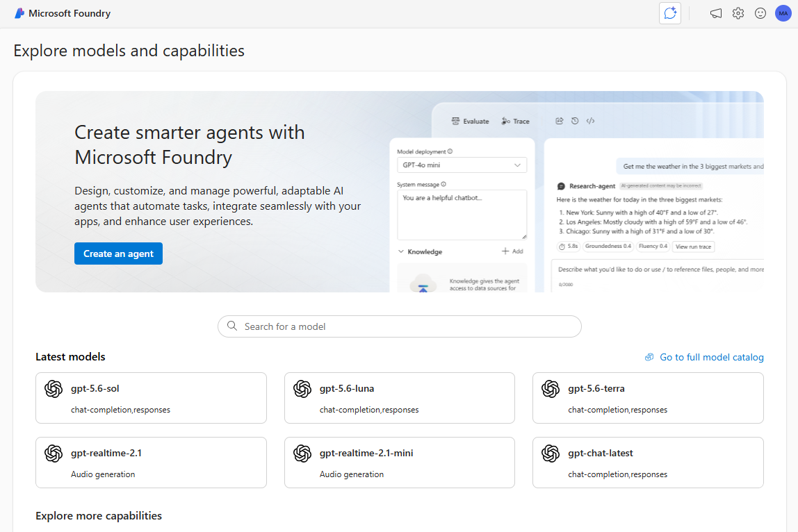Click chat-completion,responses under gpt-chat-latest
Image resolution: width=798 pixels, height=532 pixels.
click(x=618, y=474)
